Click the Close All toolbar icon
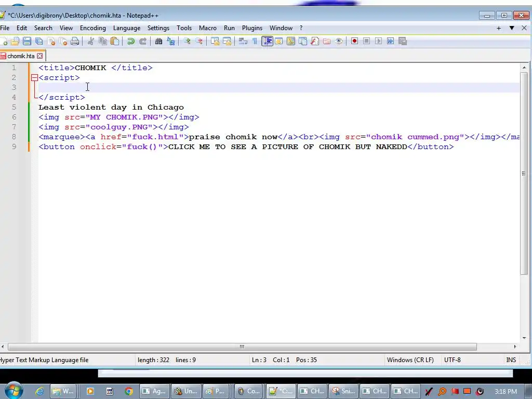This screenshot has height=399, width=532. 63,41
